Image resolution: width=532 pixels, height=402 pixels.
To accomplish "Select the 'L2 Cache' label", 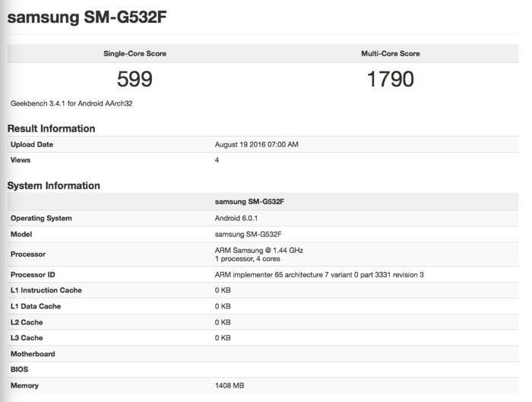I will click(27, 322).
